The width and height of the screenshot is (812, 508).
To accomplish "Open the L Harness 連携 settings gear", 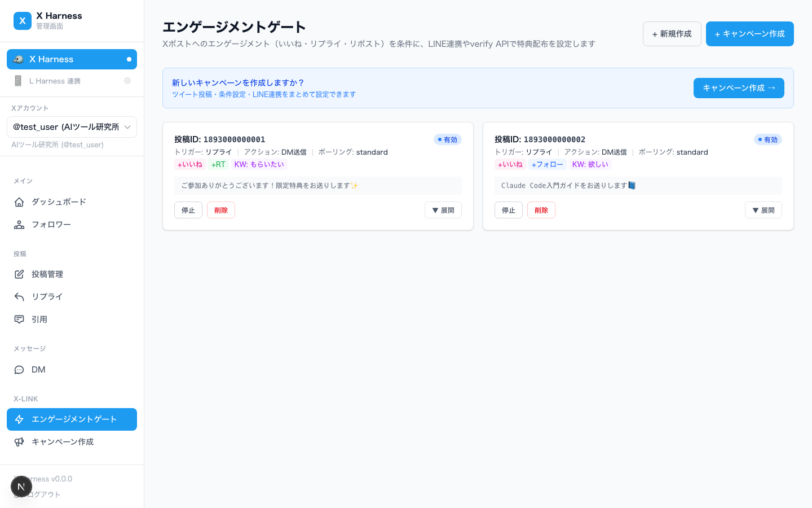I will pos(127,81).
